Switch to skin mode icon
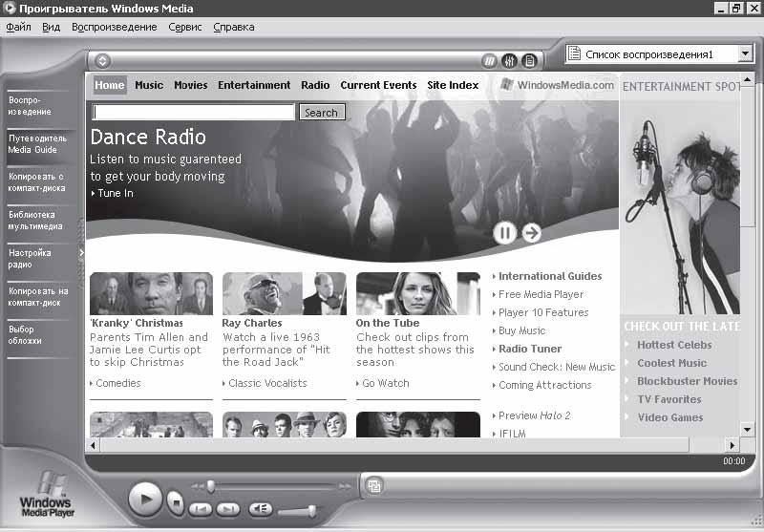Screen dimensions: 764x532 coord(374,486)
